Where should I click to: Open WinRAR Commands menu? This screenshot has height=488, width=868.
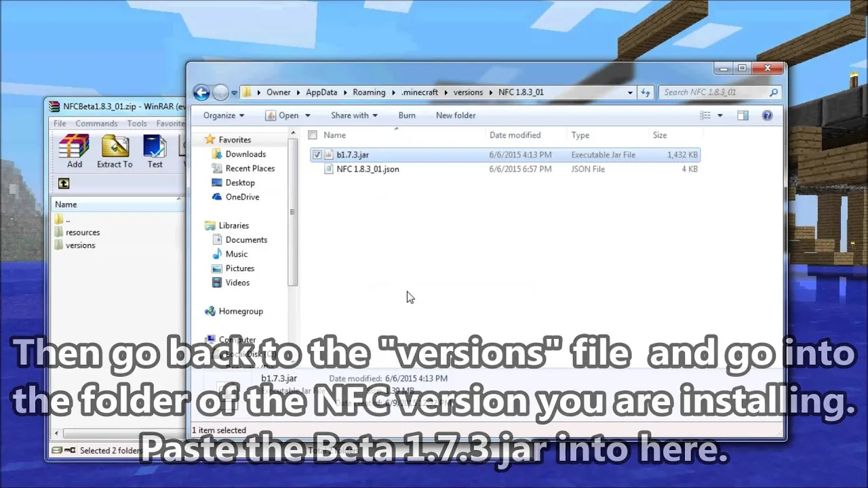[96, 123]
